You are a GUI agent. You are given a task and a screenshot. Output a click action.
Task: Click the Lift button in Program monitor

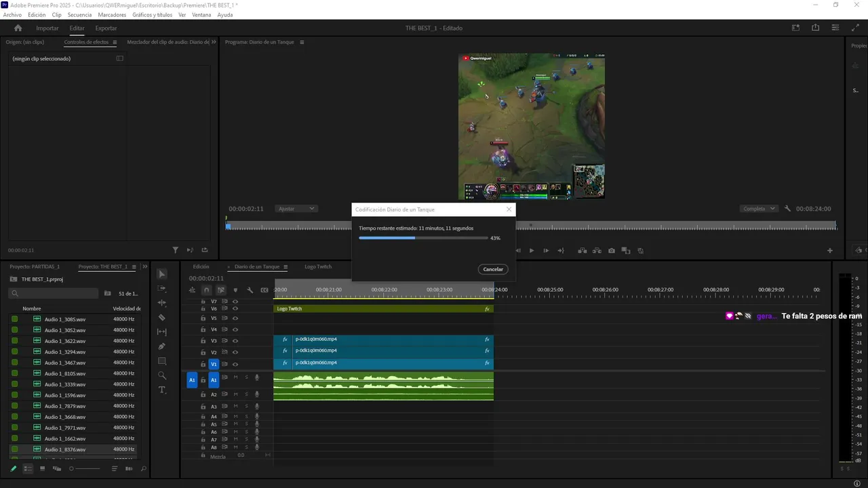[582, 251]
